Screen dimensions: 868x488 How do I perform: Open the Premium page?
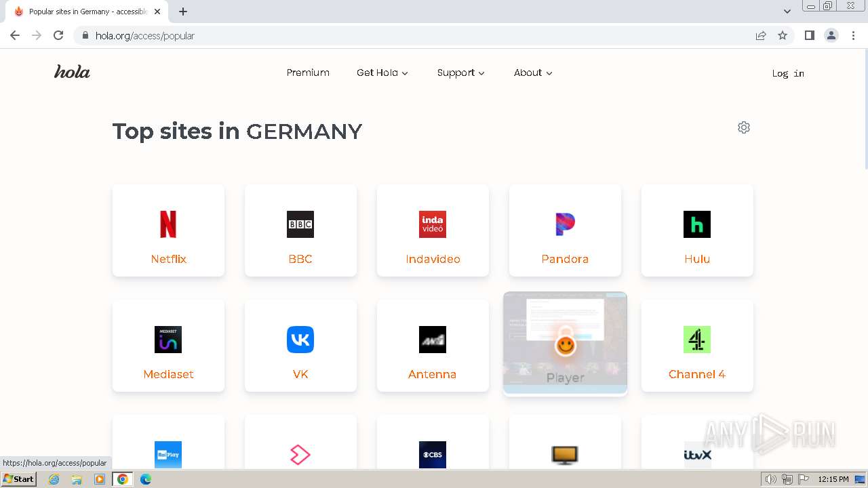point(308,73)
